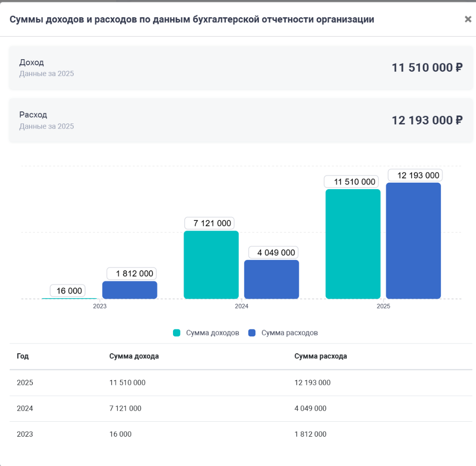This screenshot has width=476, height=466.
Task: Click the teal Сумма доходов legend swatch
Action: click(176, 333)
